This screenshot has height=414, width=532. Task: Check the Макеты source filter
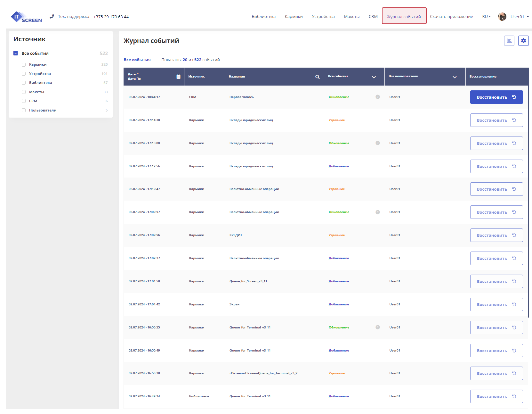click(24, 92)
